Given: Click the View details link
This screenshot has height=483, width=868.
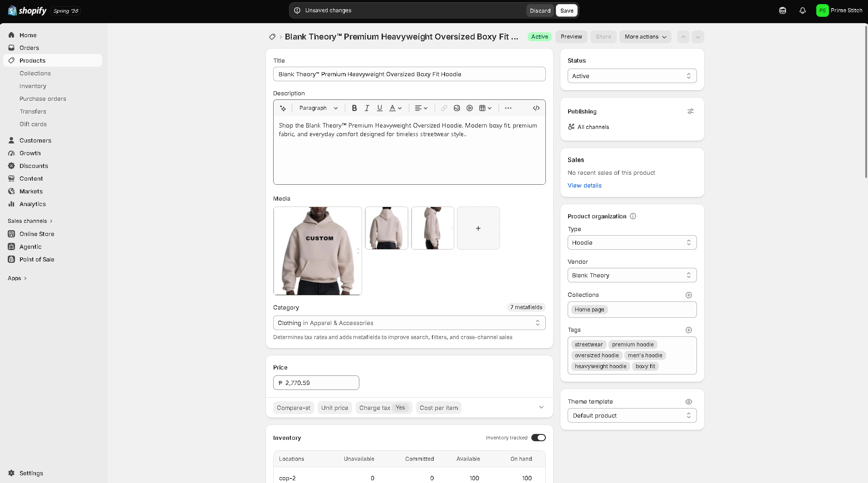Looking at the screenshot, I should pos(584,185).
